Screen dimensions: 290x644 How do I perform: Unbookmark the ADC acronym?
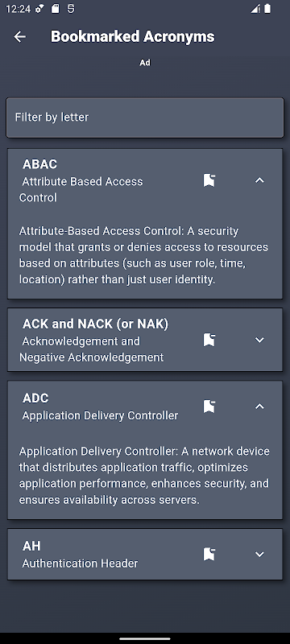click(x=209, y=407)
